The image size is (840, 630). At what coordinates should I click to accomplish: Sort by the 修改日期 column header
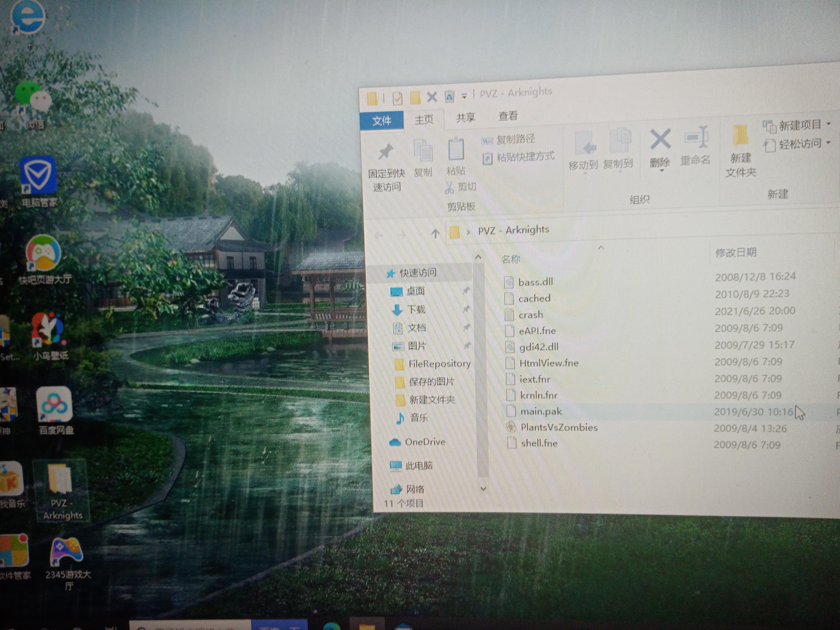736,253
